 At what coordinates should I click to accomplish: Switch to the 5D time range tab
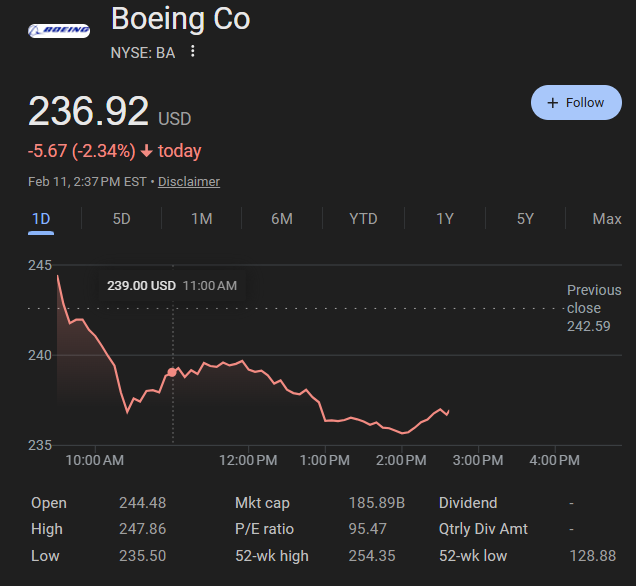click(x=121, y=219)
